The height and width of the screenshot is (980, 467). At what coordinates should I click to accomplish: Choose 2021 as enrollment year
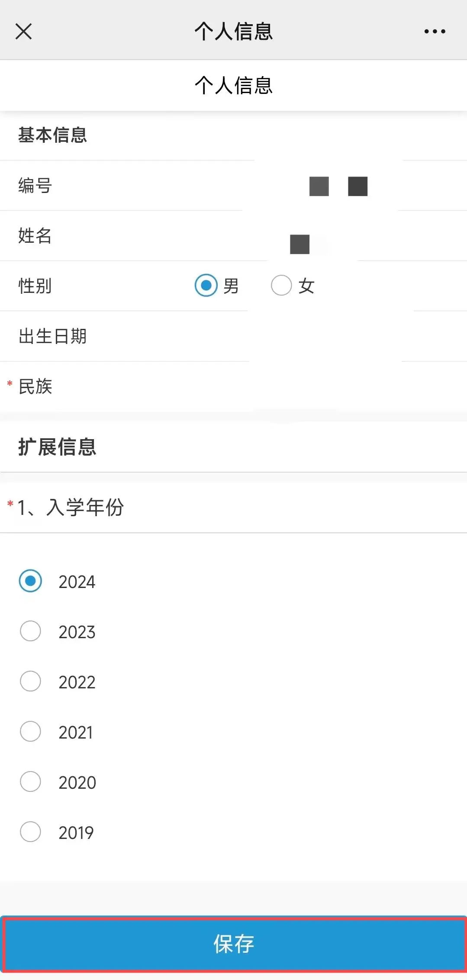(x=30, y=731)
